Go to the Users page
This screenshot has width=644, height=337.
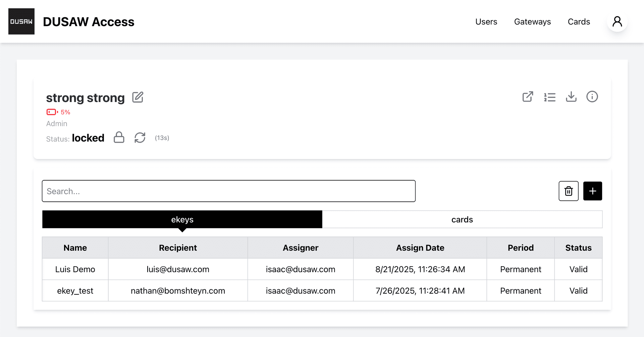click(486, 21)
